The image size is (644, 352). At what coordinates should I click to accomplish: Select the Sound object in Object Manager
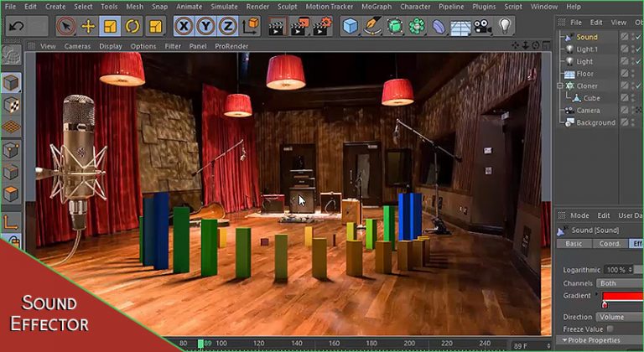587,37
